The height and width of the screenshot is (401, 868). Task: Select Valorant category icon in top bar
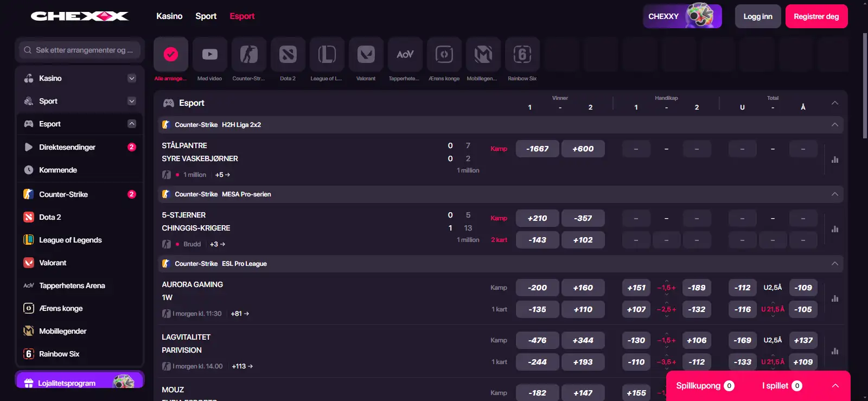click(x=366, y=54)
